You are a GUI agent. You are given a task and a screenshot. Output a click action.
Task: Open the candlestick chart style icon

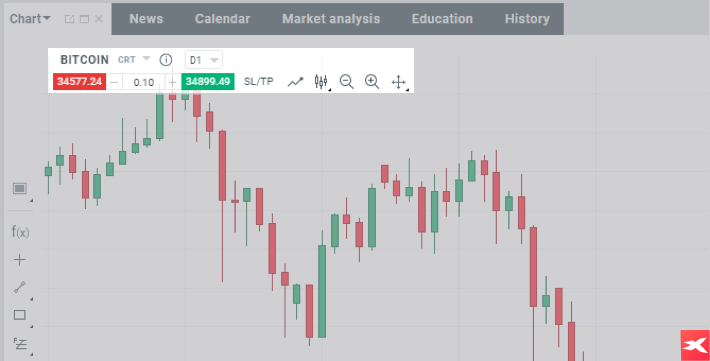pyautogui.click(x=321, y=82)
